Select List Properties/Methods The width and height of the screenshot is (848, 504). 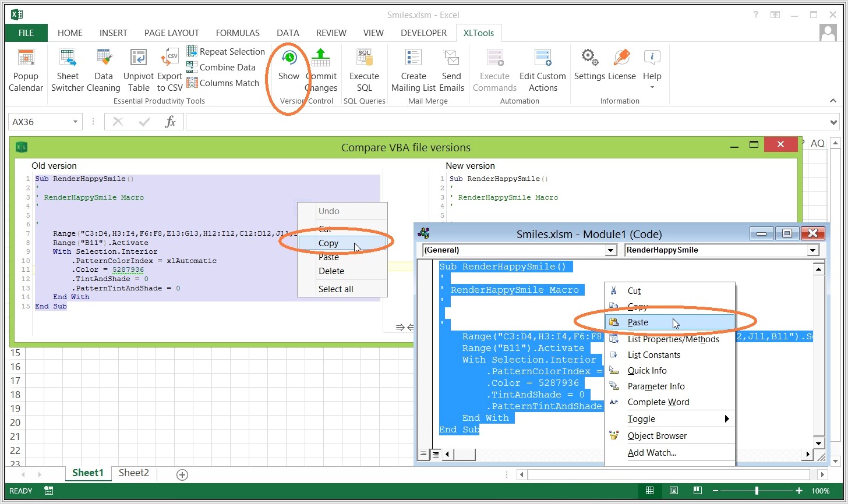tap(670, 339)
